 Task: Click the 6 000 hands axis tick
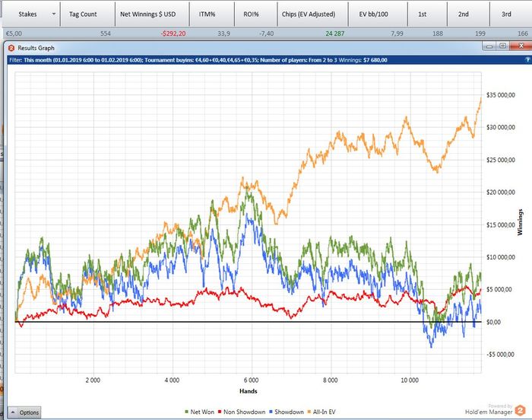coord(251,380)
